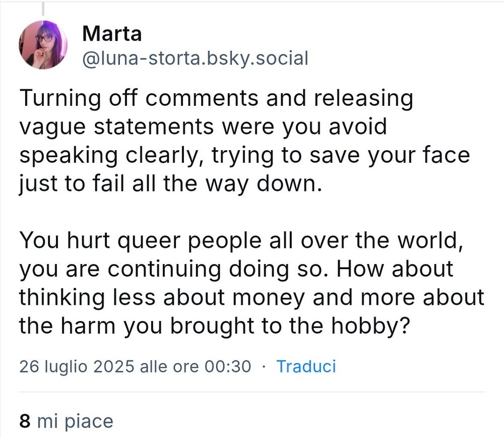Select the paragraph starting "You hurt queer"
The height and width of the screenshot is (438, 504).
251,283
